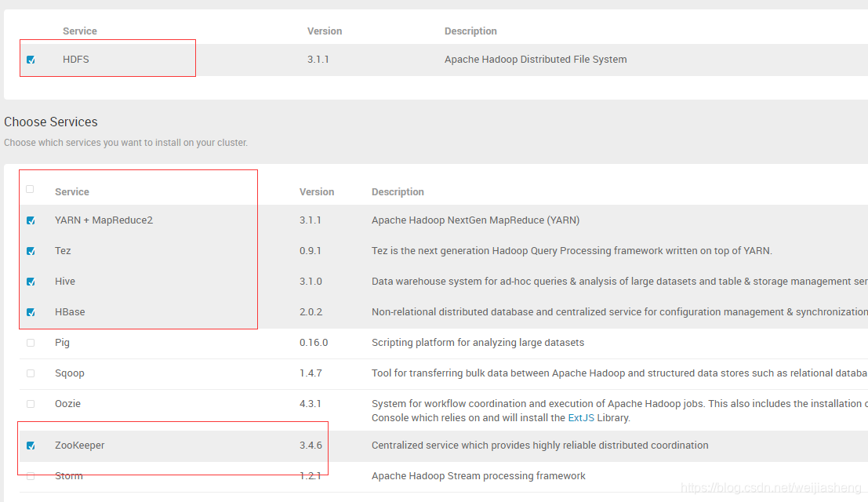868x502 pixels.
Task: Click the Choose Services heading
Action: [x=51, y=122]
